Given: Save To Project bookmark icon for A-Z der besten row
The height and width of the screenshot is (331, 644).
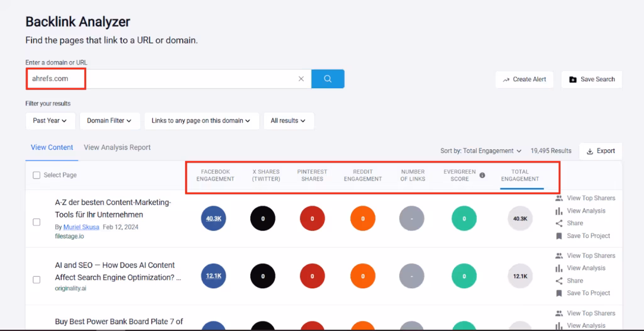Looking at the screenshot, I should [558, 236].
